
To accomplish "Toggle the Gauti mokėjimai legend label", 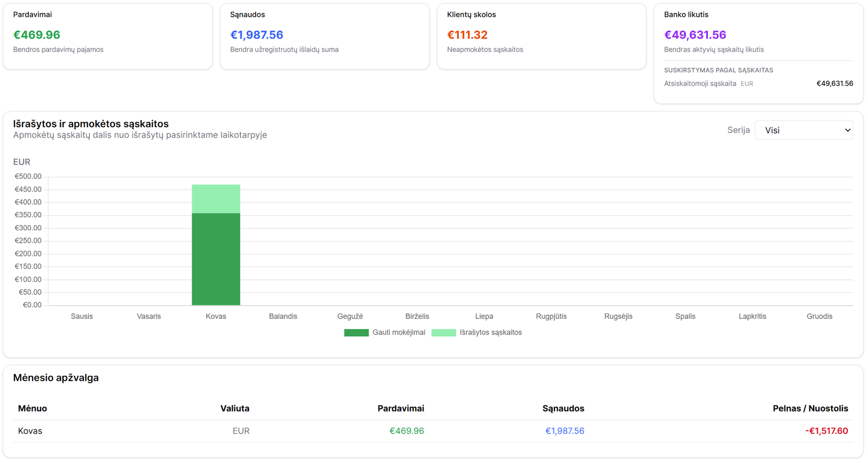I will 399,332.
